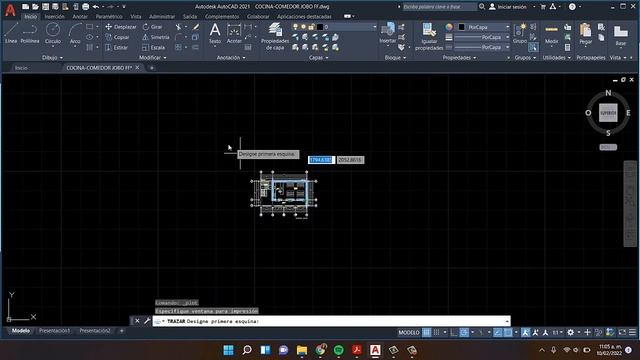Viewport: 640px width, 360px height.
Task: Click the Escala (scale) tool
Action: coord(153,47)
